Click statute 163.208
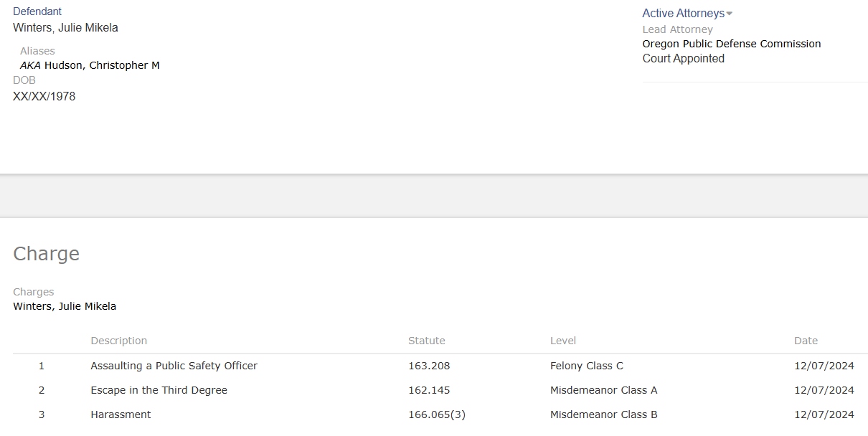Viewport: 868px width, 436px height. point(429,366)
